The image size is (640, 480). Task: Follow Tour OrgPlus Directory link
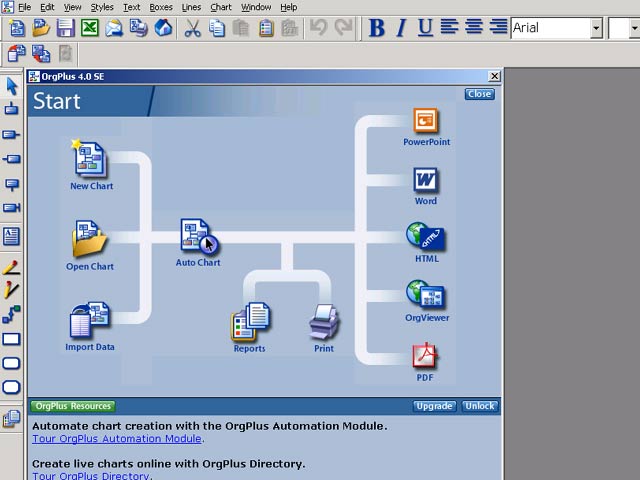pyautogui.click(x=91, y=476)
